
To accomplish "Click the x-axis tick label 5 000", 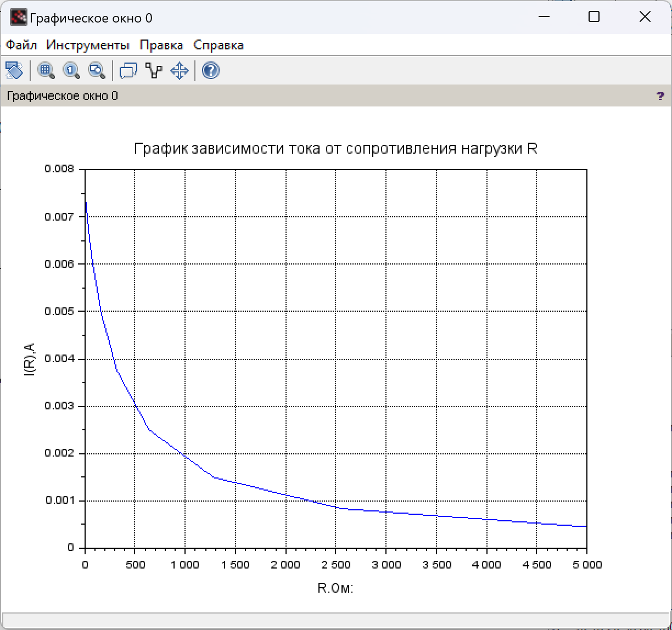I will click(587, 565).
